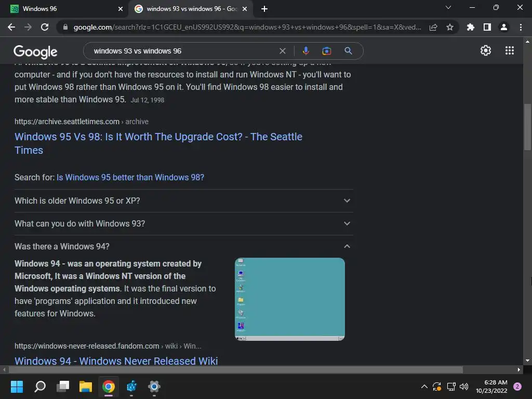Open volume control in the system tray
Image resolution: width=532 pixels, height=399 pixels.
click(x=464, y=387)
